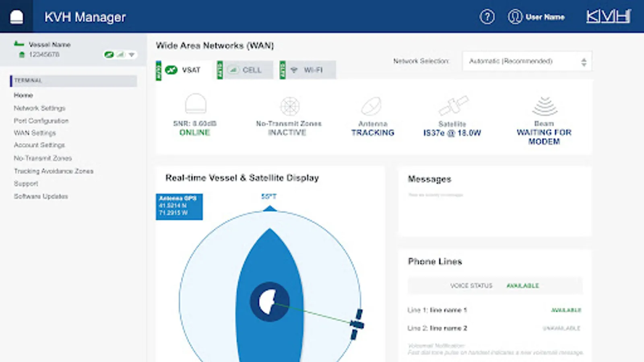Click the TRACKING antenna status
Image resolution: width=644 pixels, height=362 pixels.
(x=373, y=133)
